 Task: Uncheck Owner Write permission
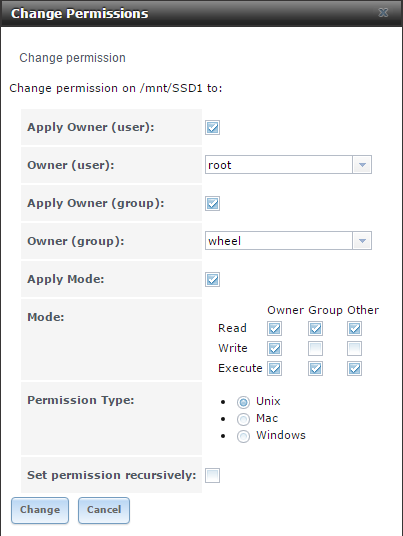tap(274, 349)
